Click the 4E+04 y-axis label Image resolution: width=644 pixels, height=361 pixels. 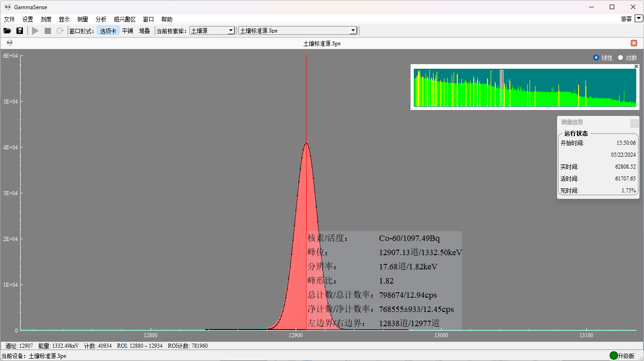pyautogui.click(x=10, y=147)
